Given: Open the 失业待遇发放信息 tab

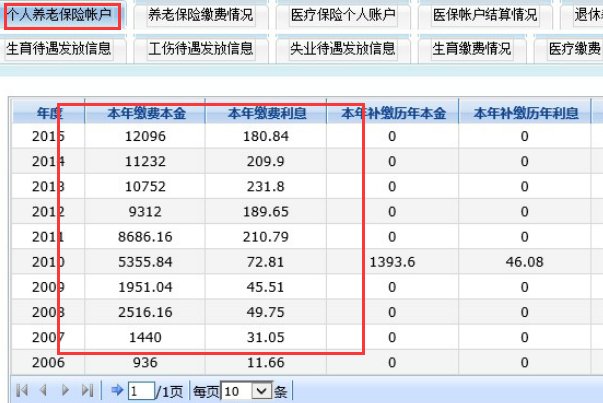Looking at the screenshot, I should tap(343, 49).
